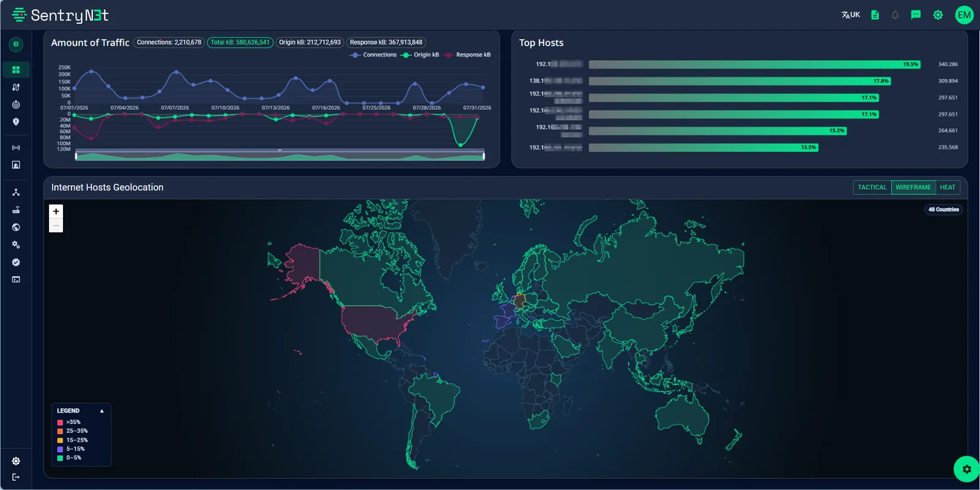Click the host value 235.568
The width and height of the screenshot is (980, 490).
click(948, 147)
